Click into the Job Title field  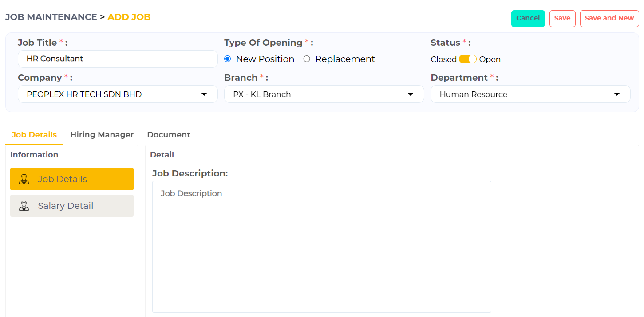click(118, 59)
